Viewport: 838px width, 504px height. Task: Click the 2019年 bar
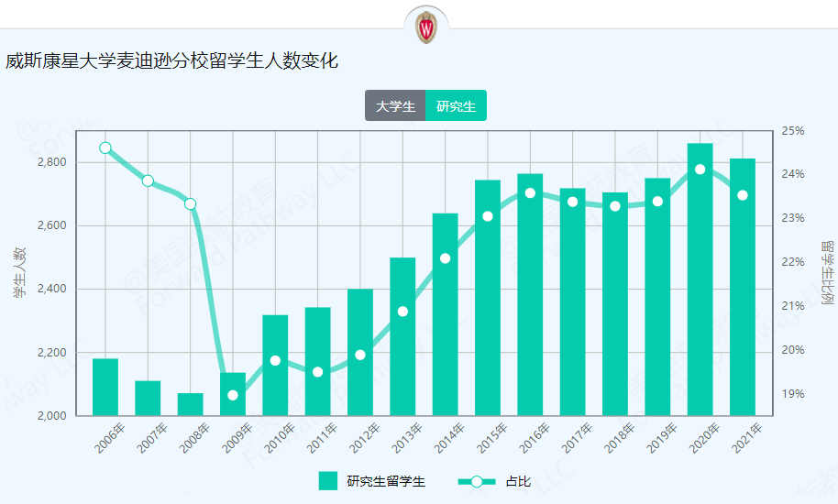pos(658,297)
